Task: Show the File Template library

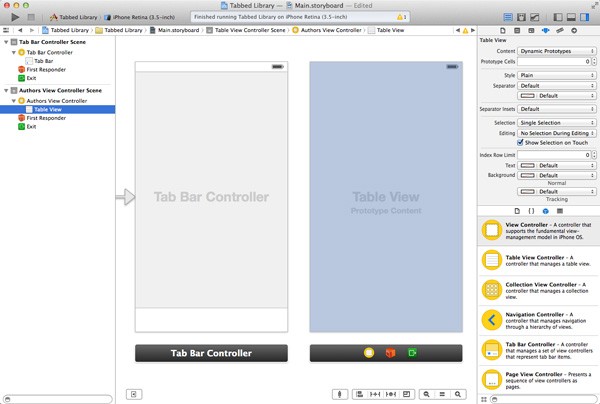Action: (517, 211)
